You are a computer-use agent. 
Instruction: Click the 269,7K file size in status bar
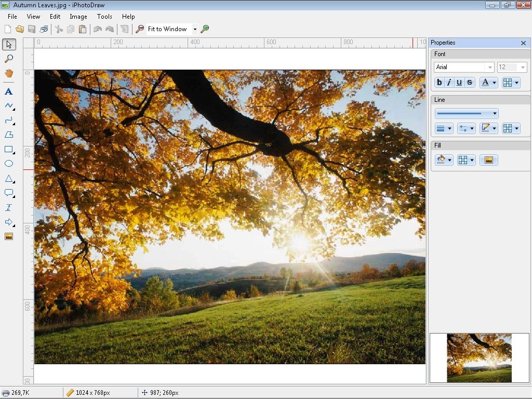click(x=20, y=393)
